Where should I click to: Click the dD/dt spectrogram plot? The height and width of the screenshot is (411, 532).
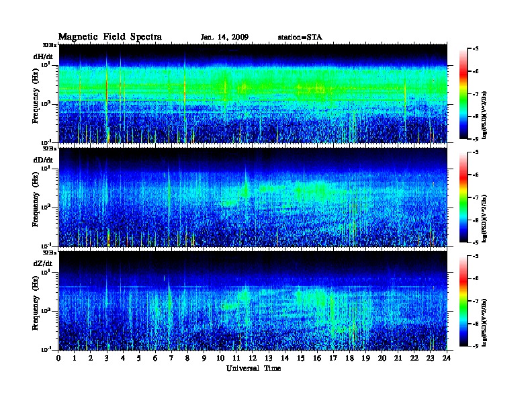click(x=253, y=197)
